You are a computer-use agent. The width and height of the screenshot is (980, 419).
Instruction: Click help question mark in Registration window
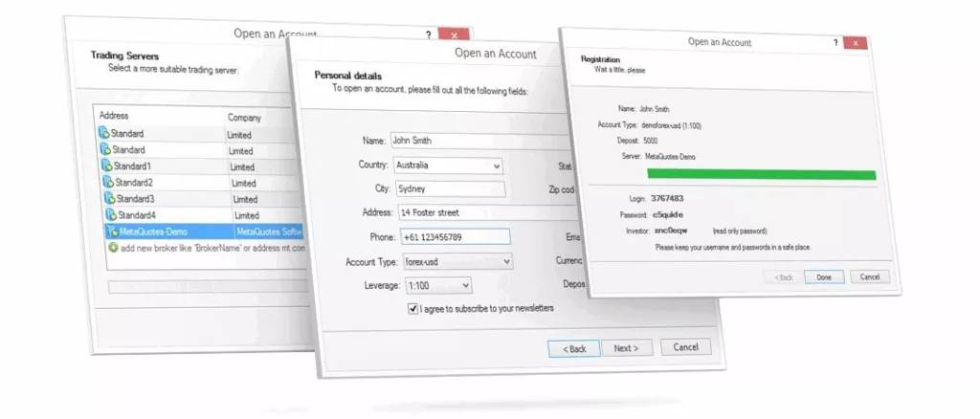[x=835, y=42]
